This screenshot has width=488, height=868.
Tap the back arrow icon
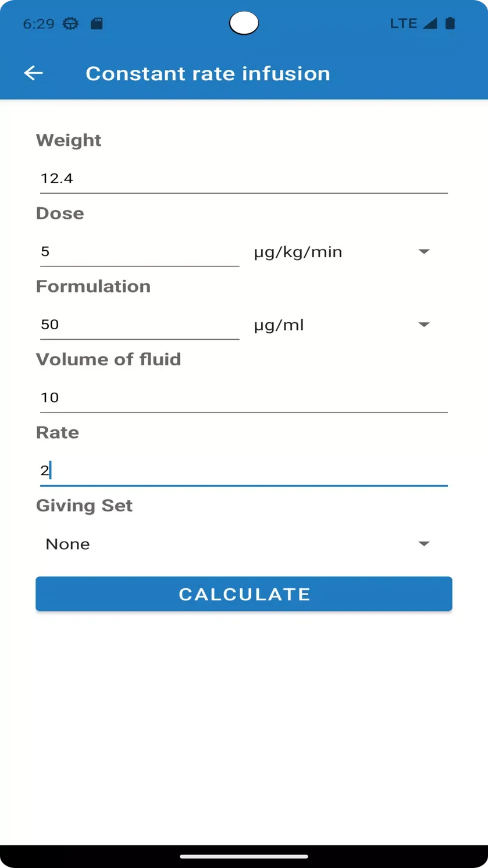33,73
